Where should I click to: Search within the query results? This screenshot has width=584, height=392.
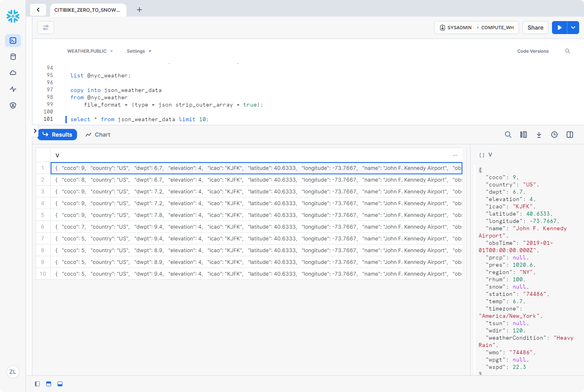pos(508,135)
